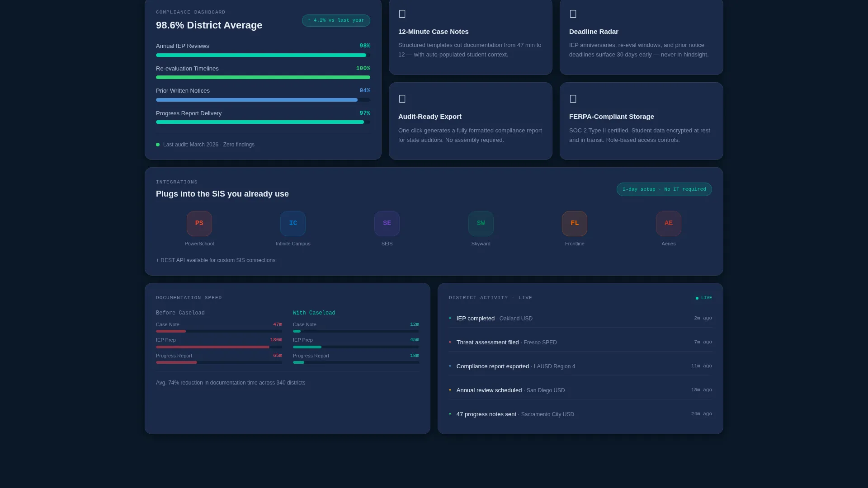This screenshot has width=868, height=488.
Task: Click the 65m Progress Report value
Action: 277,356
